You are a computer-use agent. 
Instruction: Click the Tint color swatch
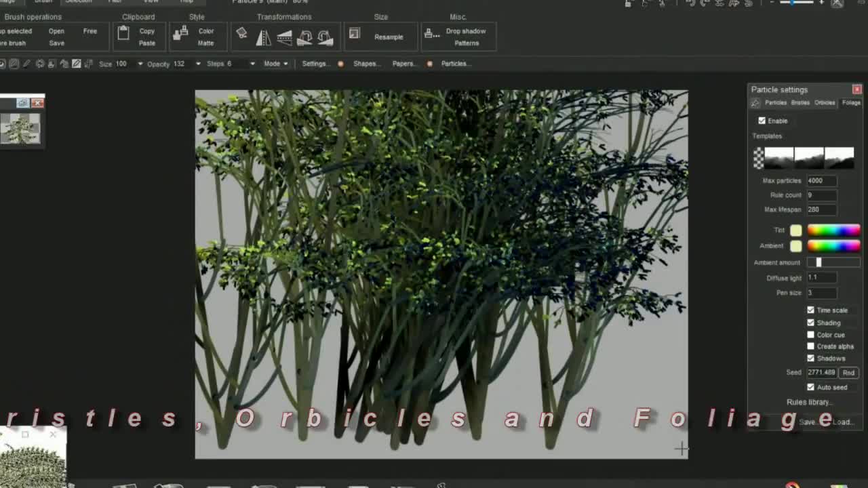click(x=795, y=230)
